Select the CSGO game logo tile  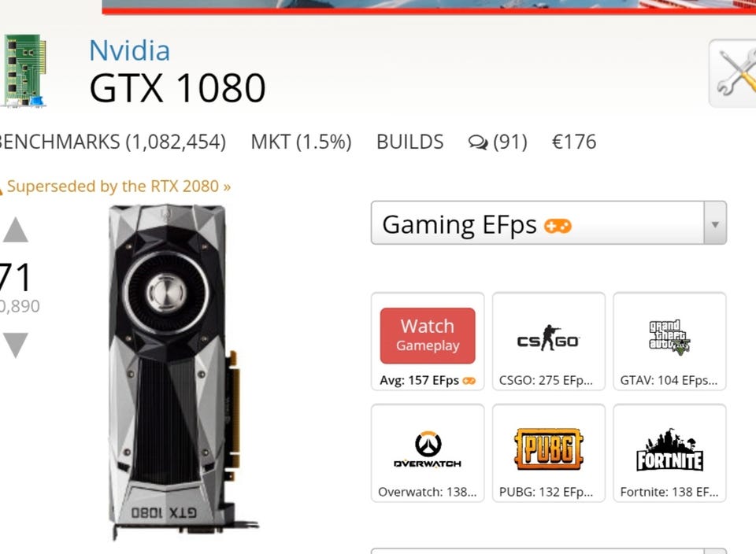(548, 341)
